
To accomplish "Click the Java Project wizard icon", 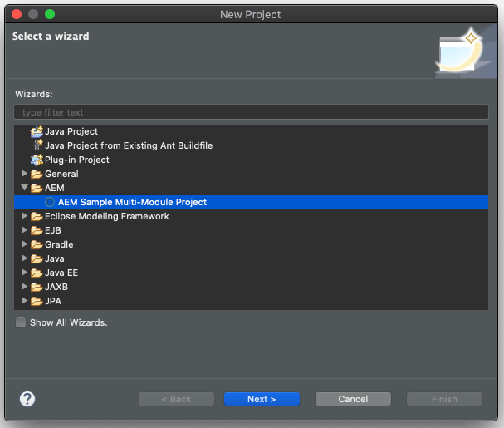I will (37, 131).
